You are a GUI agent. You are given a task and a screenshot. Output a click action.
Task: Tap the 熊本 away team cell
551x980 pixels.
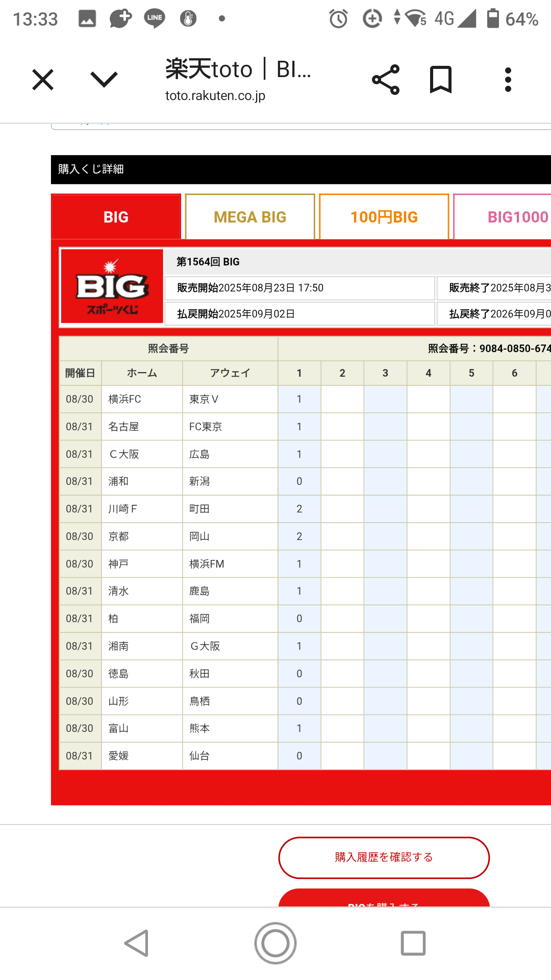tap(230, 728)
